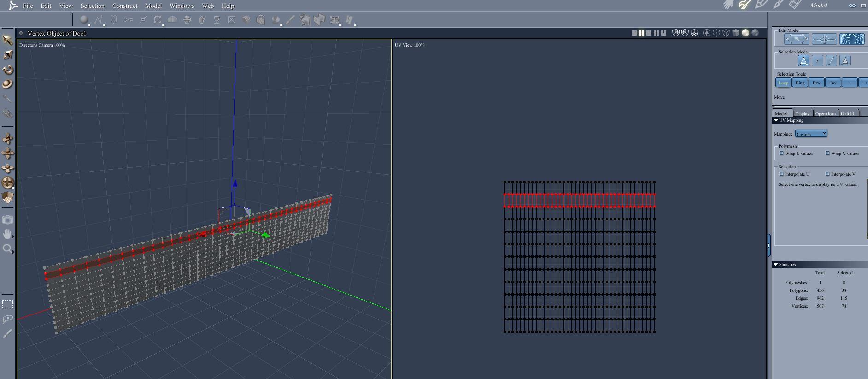Click the Ring selection button
The image size is (868, 379).
pos(800,83)
